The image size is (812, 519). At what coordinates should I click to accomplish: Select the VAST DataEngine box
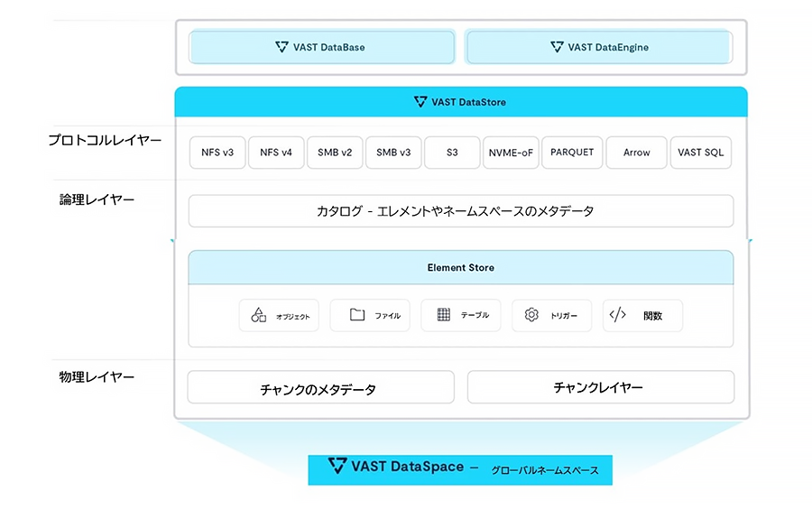coord(599,47)
